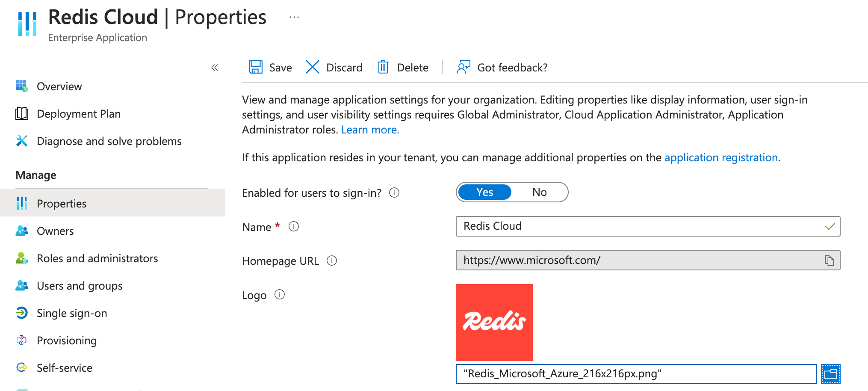Click info icon for sign-in enabled setting
Screen dimensions: 868x391
click(x=394, y=193)
